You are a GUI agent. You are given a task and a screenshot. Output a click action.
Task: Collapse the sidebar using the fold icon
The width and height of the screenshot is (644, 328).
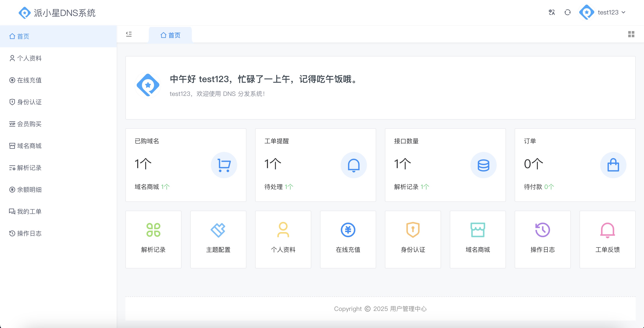coord(129,34)
